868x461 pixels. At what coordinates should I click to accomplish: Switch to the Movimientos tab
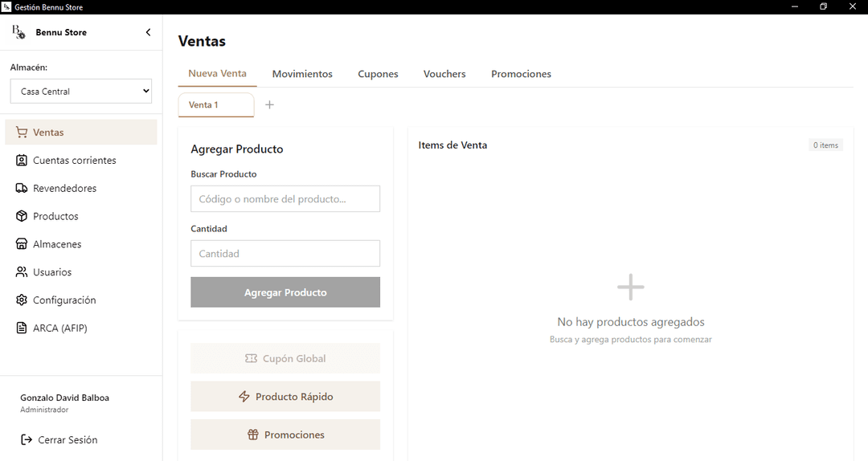pos(302,74)
